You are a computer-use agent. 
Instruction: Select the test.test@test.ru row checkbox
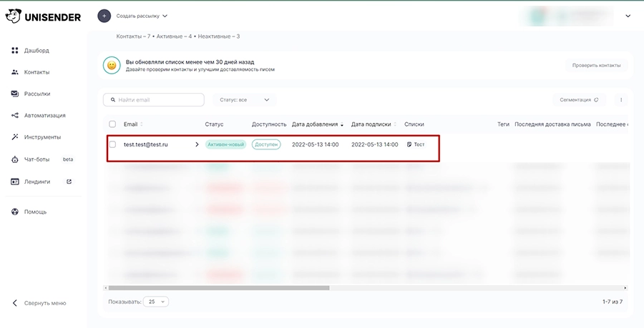point(112,144)
